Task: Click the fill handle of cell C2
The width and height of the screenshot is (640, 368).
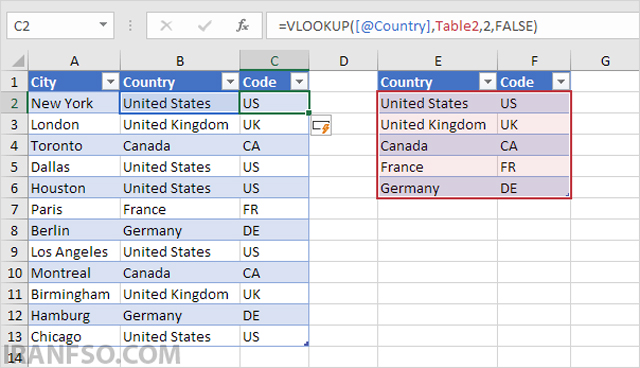Action: click(x=309, y=113)
